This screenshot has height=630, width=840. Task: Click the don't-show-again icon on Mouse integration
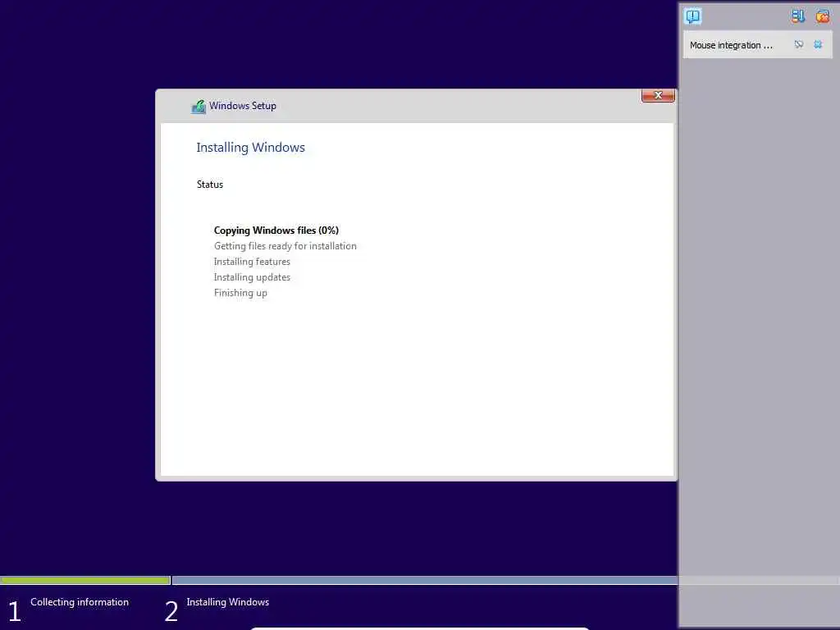(799, 44)
